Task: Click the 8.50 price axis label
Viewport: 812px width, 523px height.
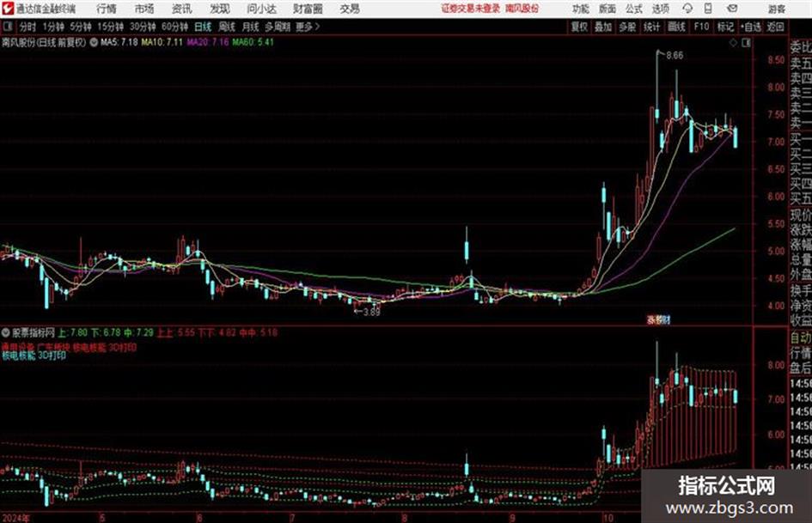Action: [776, 60]
